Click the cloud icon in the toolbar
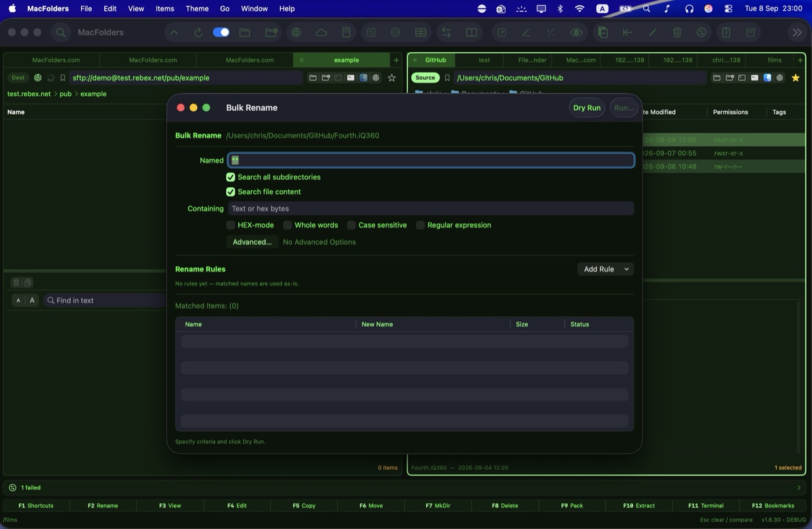This screenshot has width=812, height=529. 321,32
